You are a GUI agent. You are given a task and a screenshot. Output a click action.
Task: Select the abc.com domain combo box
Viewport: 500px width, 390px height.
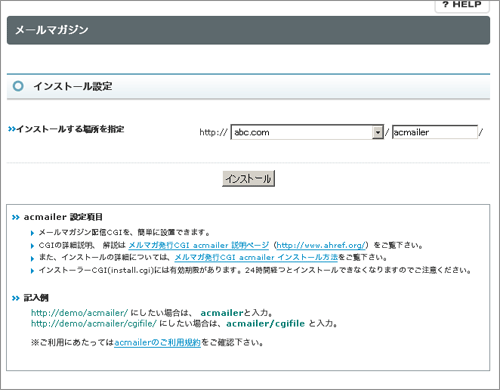pyautogui.click(x=307, y=132)
